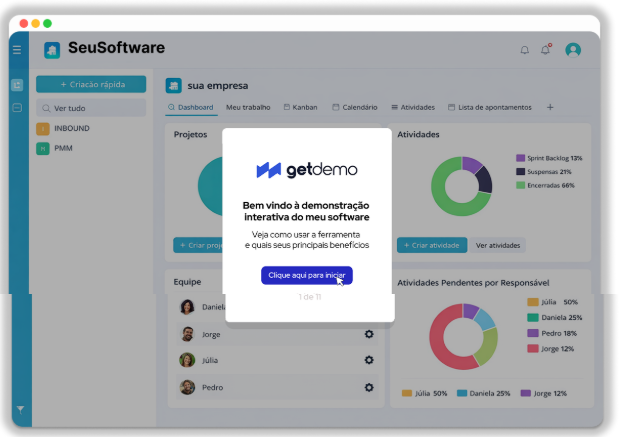Click the Sprint Backlog purple legend swatch
The image size is (622, 437).
click(520, 158)
